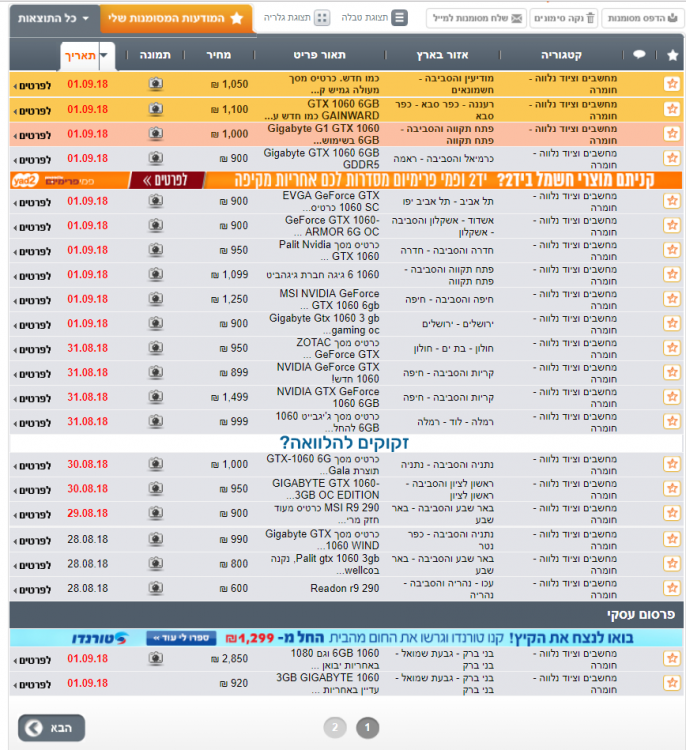Sort by קטגוריה column header
686x750 pixels.
coord(561,55)
